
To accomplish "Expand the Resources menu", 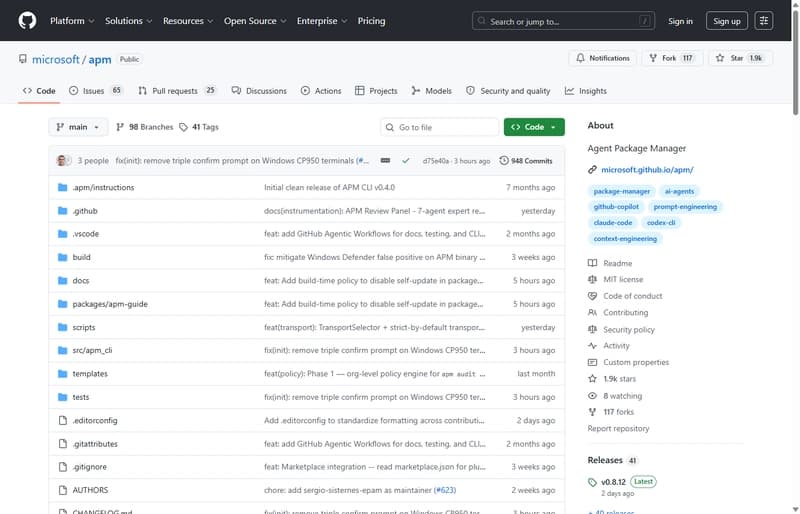I will click(188, 21).
